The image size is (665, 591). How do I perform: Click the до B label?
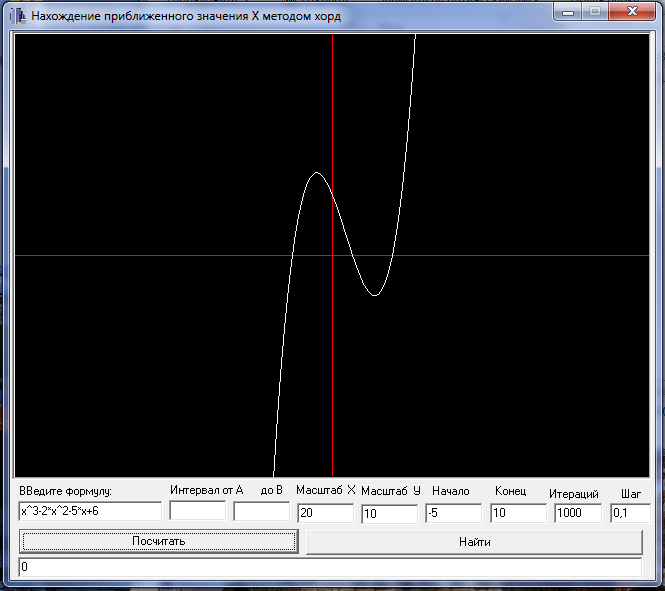[271, 491]
